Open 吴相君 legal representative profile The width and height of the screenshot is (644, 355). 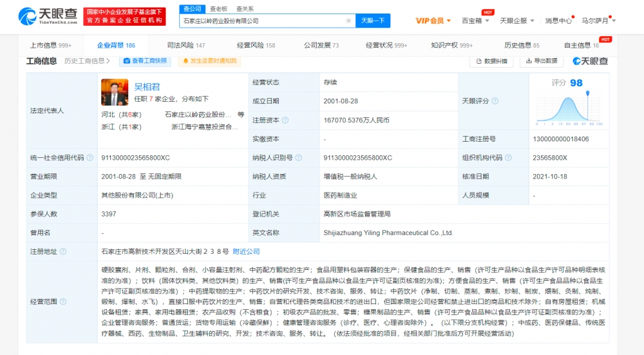click(x=147, y=87)
